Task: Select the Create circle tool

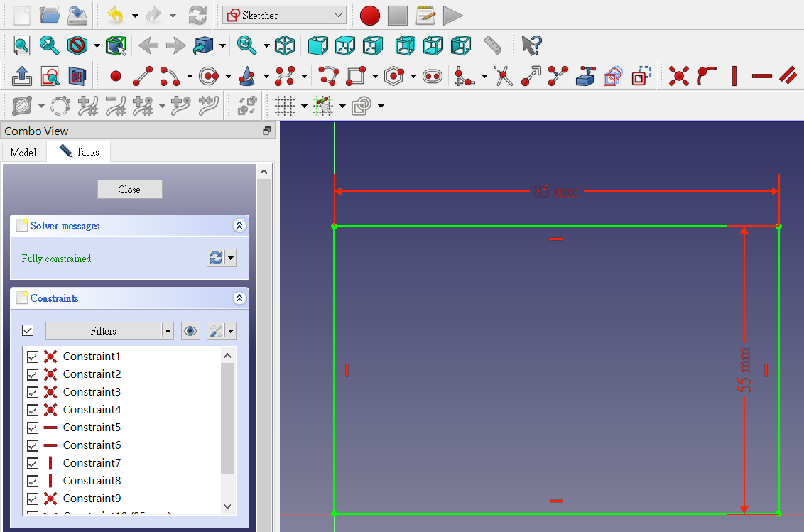Action: pyautogui.click(x=209, y=77)
